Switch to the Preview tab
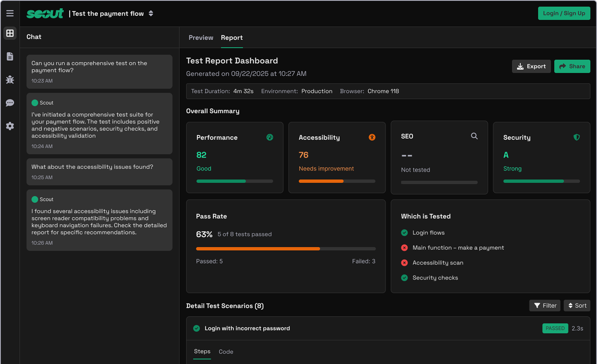This screenshot has width=597, height=364. click(201, 38)
